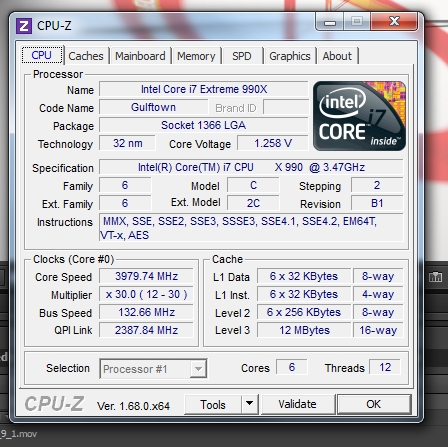Click the Level 3 size 12 MBytes
This screenshot has width=448, height=447.
[304, 330]
